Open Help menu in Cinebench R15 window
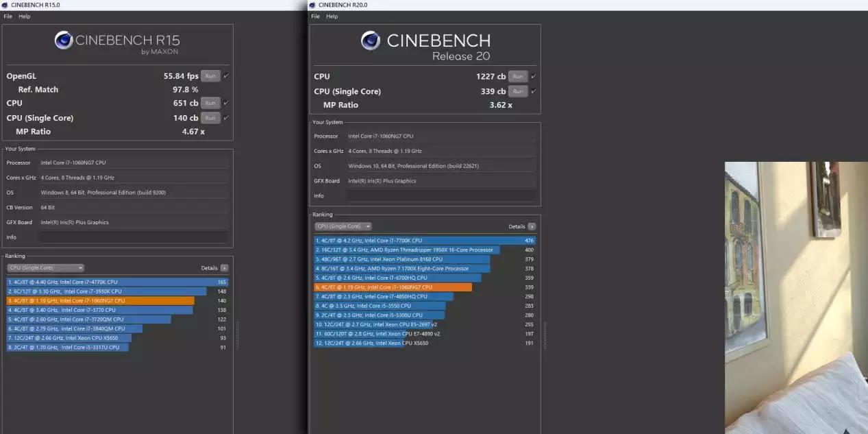This screenshot has width=868, height=434. [25, 16]
